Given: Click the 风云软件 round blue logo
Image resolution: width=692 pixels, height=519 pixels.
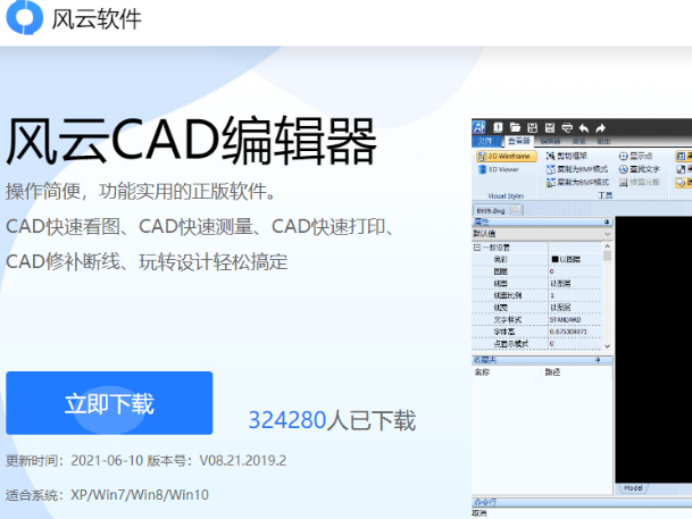Looking at the screenshot, I should pyautogui.click(x=25, y=18).
